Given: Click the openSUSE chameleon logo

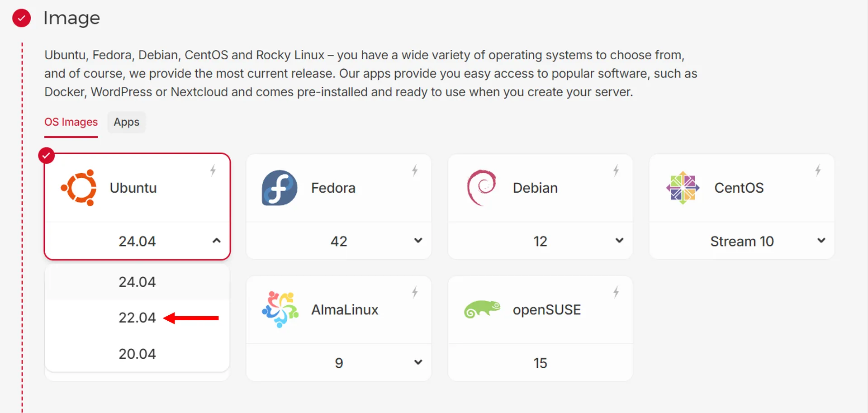Looking at the screenshot, I should (x=482, y=309).
